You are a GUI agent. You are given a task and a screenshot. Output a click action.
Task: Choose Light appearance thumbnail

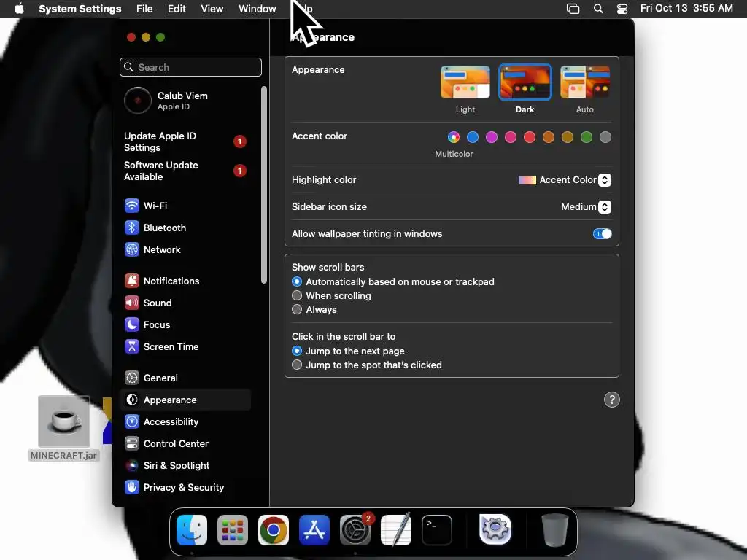(465, 82)
